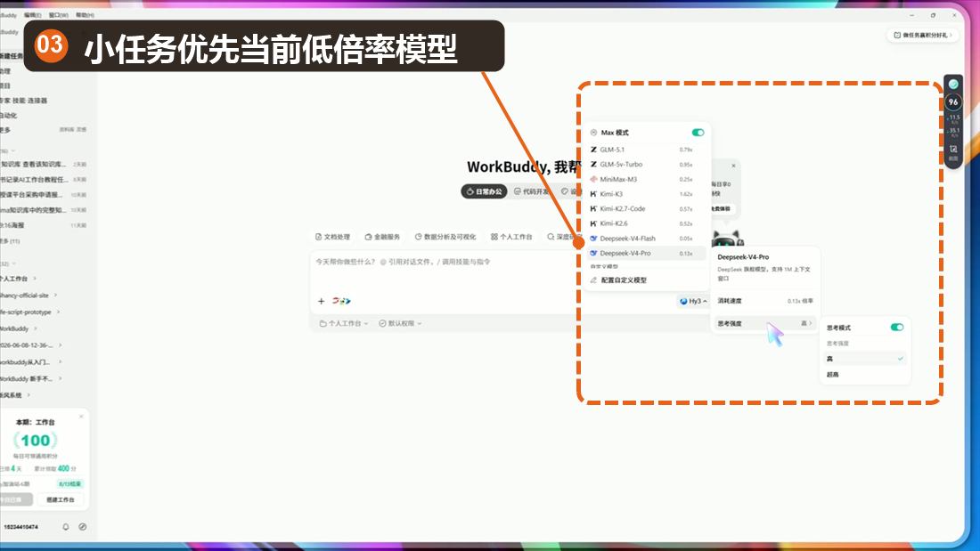Click the Kimi-K3 logo icon
Screen dimensions: 980x551
pyautogui.click(x=593, y=194)
